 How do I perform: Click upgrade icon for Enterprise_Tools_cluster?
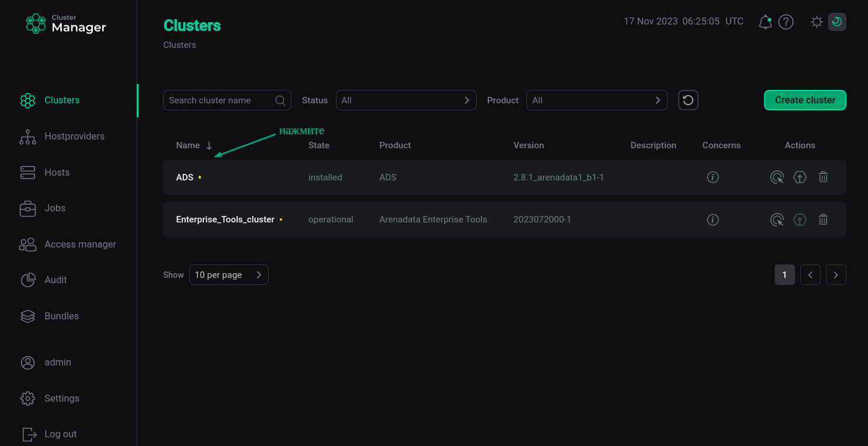pyautogui.click(x=800, y=220)
